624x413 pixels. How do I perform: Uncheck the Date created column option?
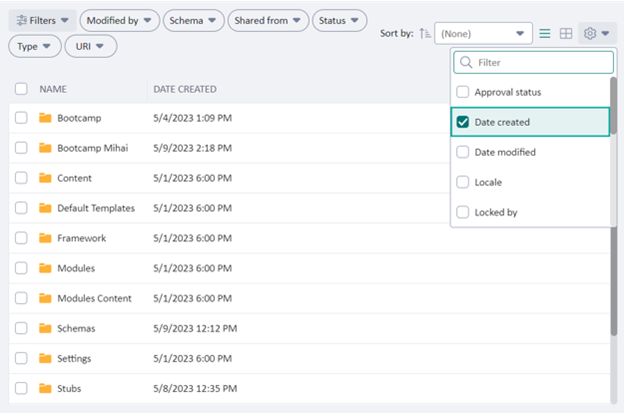point(463,122)
